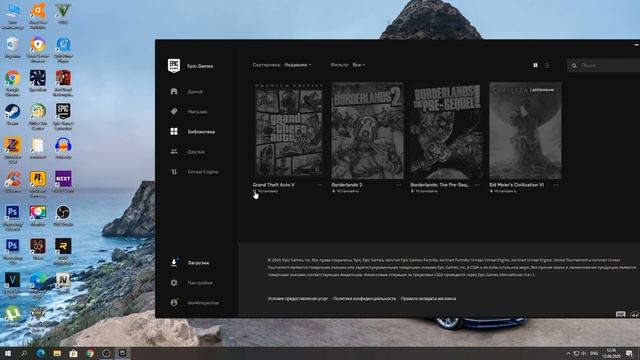Click the 'Grand Theft Auto V' title text

273,185
